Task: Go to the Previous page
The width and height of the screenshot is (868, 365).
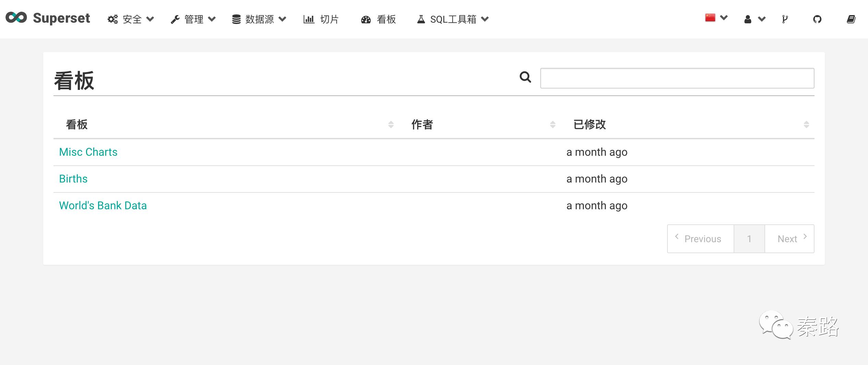Action: [x=701, y=239]
